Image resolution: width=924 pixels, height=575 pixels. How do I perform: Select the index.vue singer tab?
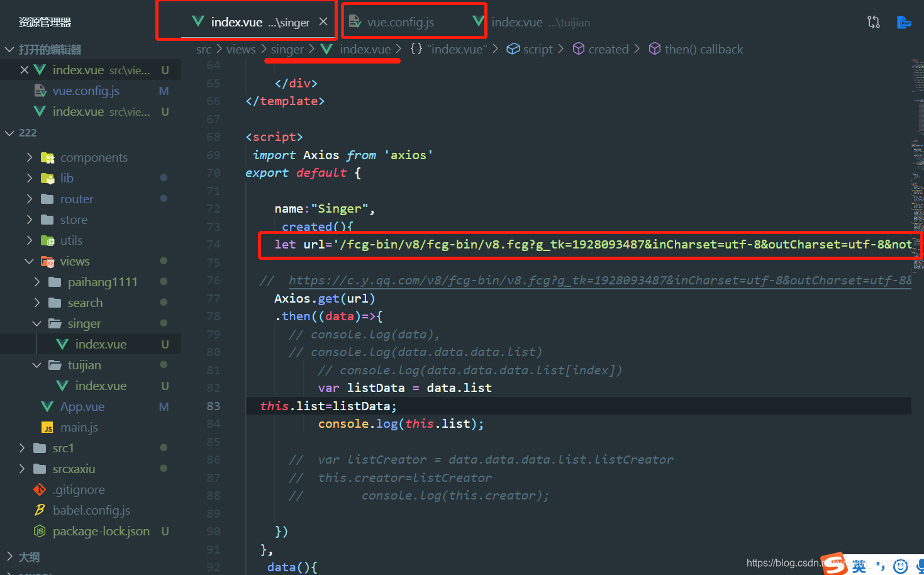(x=260, y=22)
